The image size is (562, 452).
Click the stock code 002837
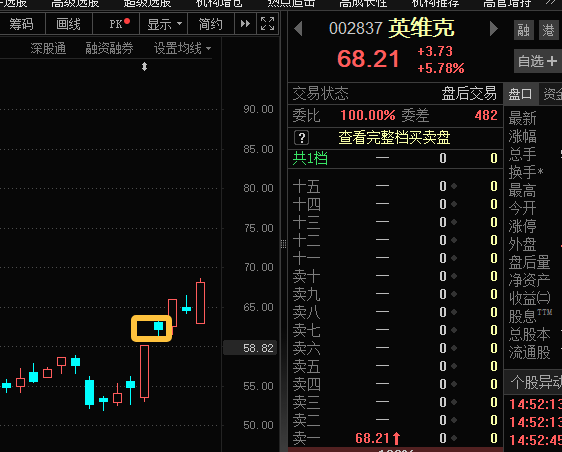356,29
